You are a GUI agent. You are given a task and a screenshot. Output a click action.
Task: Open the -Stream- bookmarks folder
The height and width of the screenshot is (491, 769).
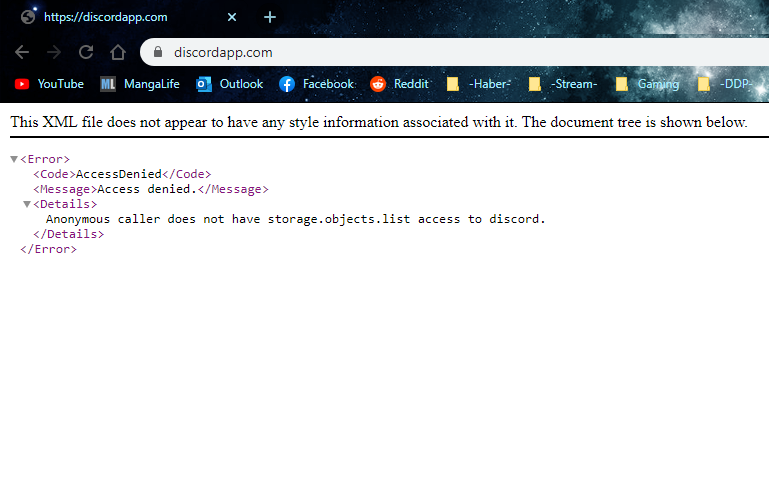point(563,84)
